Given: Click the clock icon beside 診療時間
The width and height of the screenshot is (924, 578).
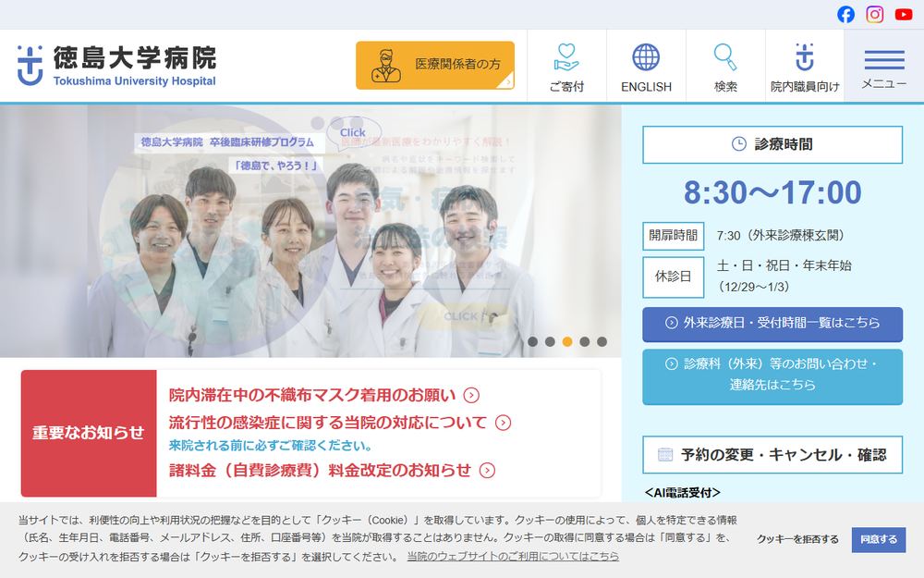Looking at the screenshot, I should pyautogui.click(x=738, y=144).
